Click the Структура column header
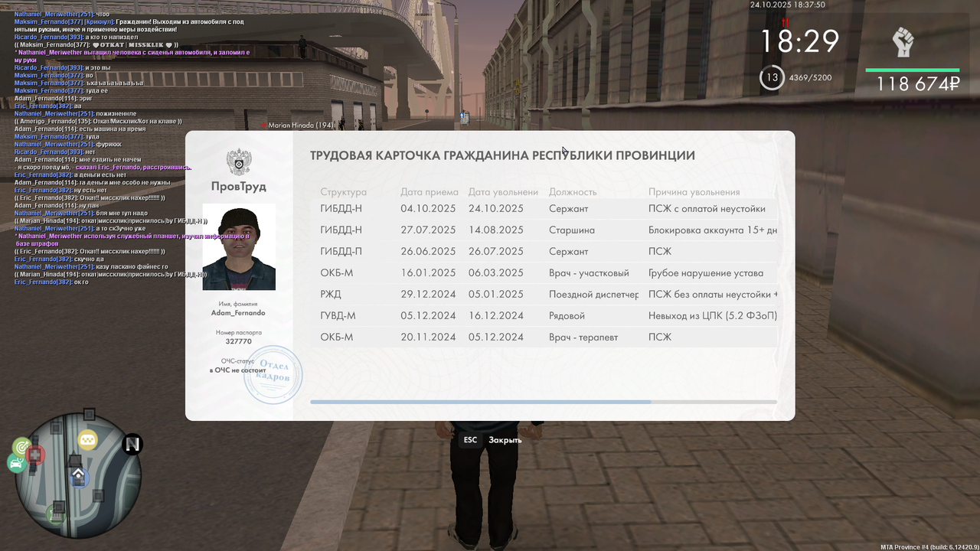This screenshot has height=551, width=980. point(343,192)
